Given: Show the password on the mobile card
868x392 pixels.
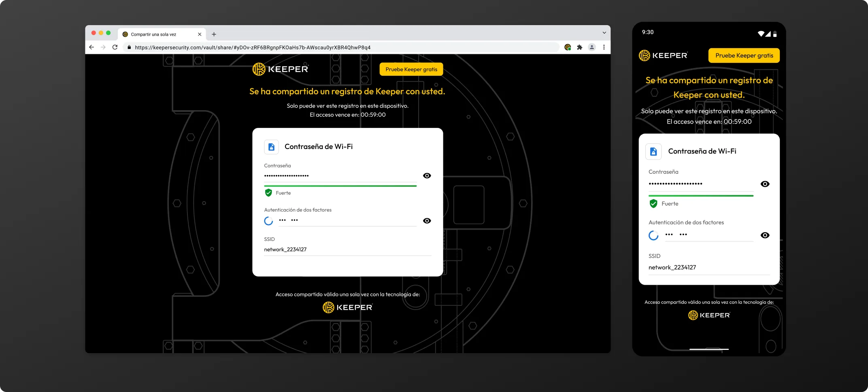Looking at the screenshot, I should 765,184.
